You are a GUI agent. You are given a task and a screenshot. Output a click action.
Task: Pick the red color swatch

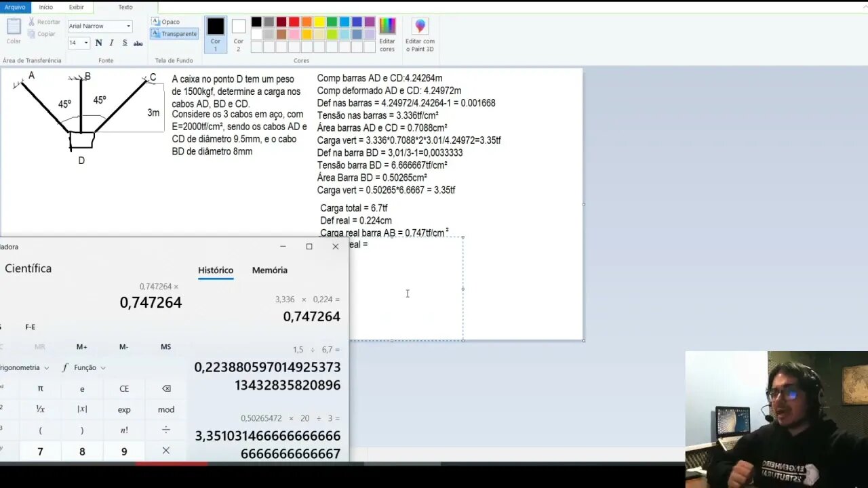pos(294,22)
